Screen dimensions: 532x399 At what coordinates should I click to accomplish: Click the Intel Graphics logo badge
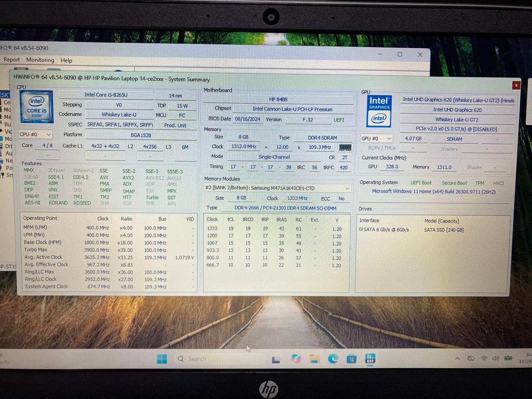[379, 111]
